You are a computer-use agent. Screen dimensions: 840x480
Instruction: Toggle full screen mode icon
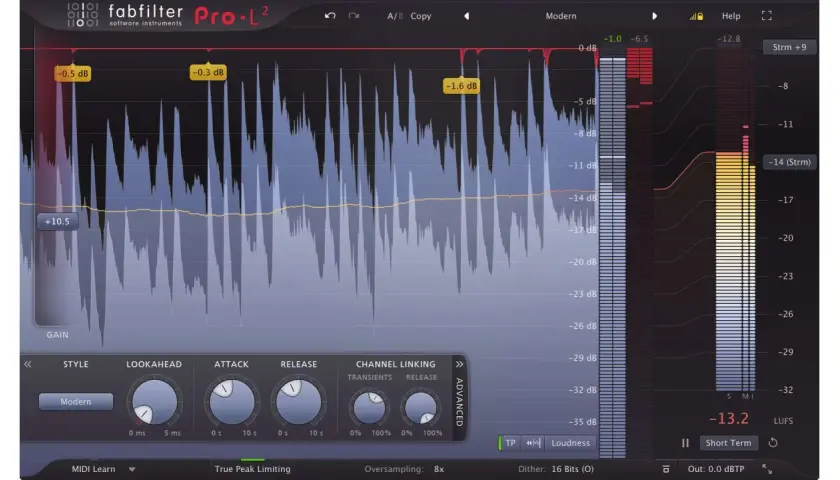click(767, 16)
